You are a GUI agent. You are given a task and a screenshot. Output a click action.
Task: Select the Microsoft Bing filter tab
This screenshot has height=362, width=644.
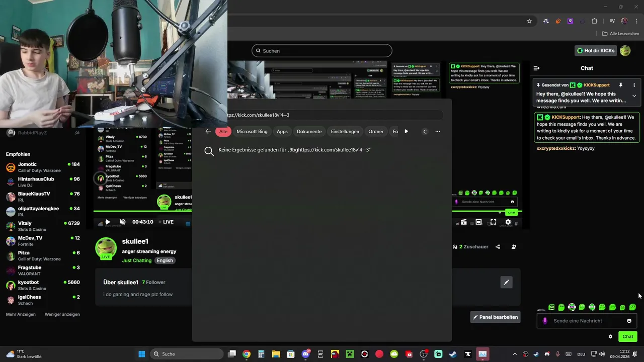click(252, 131)
